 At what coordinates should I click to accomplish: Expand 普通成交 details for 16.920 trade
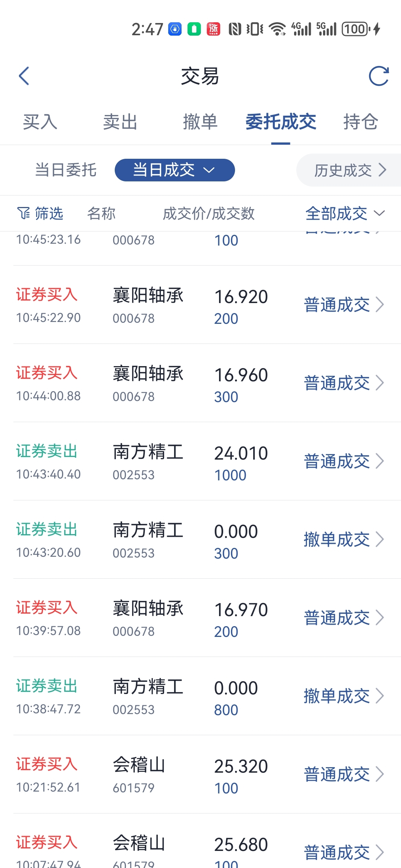coord(344,305)
